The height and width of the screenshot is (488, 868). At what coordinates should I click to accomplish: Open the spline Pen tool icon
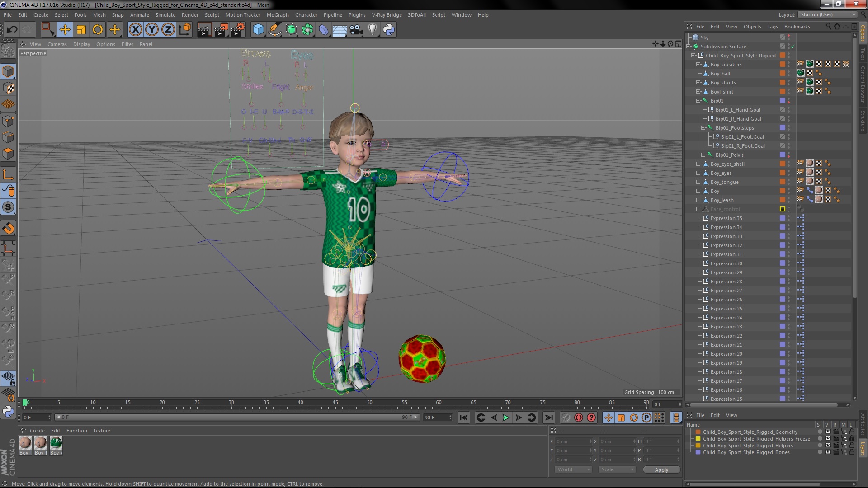[274, 30]
